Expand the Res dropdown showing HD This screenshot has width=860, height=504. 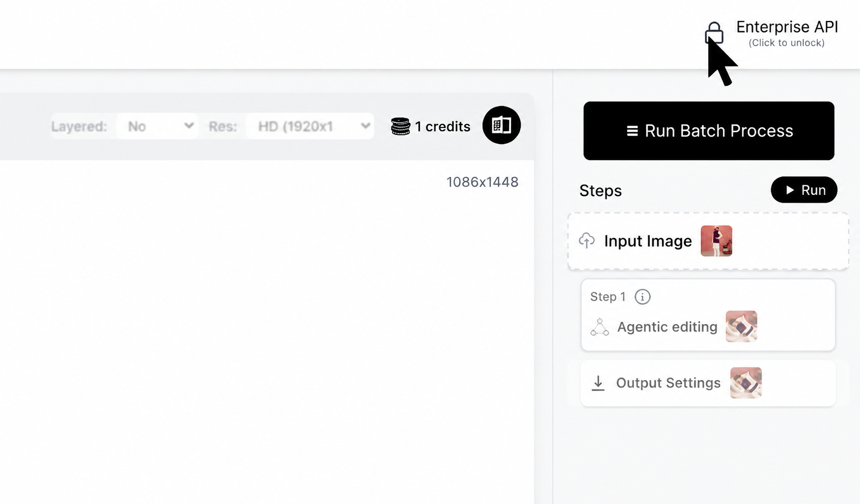(x=310, y=126)
